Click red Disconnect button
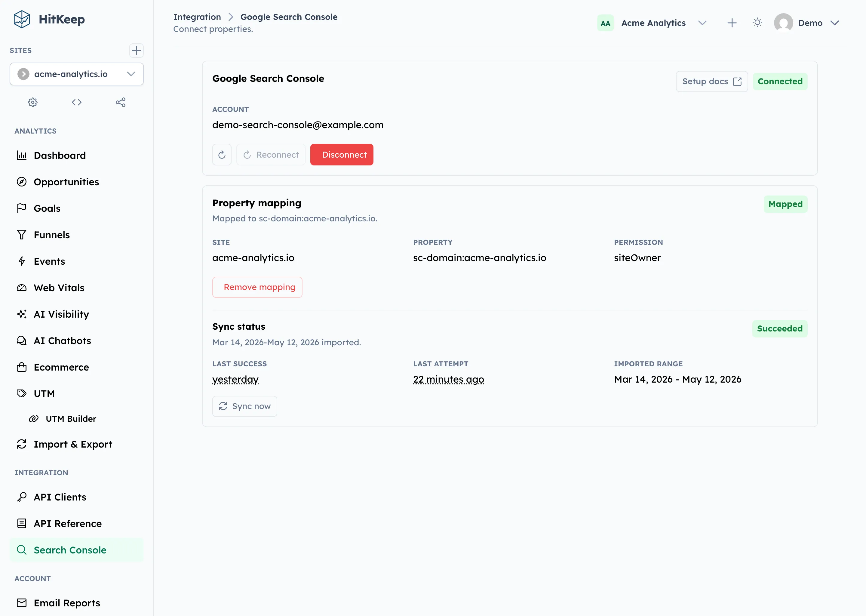This screenshot has width=866, height=616. (x=342, y=155)
